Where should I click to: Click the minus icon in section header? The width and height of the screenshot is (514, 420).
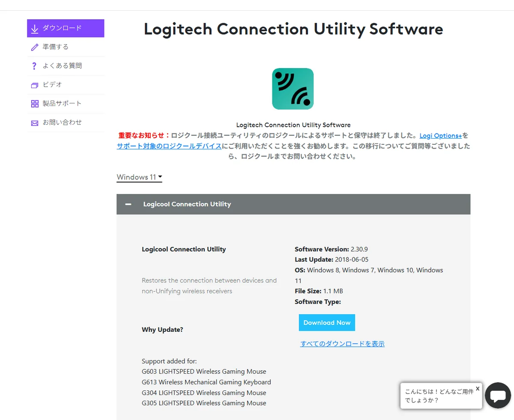pyautogui.click(x=128, y=204)
